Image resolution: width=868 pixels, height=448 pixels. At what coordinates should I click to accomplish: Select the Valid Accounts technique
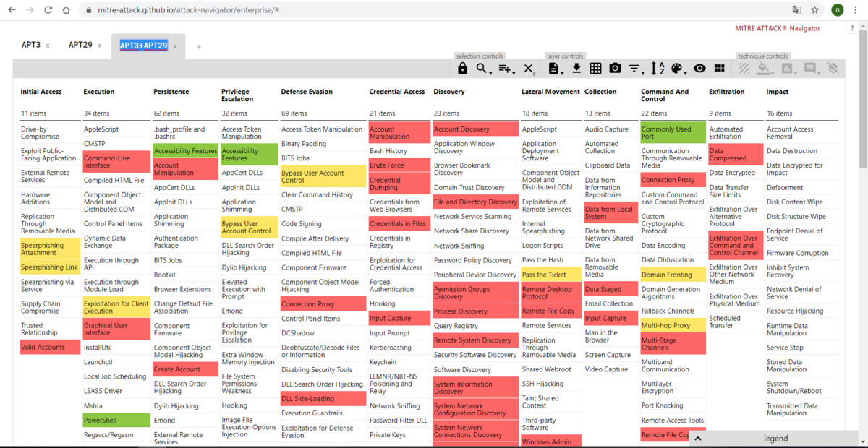(x=50, y=347)
